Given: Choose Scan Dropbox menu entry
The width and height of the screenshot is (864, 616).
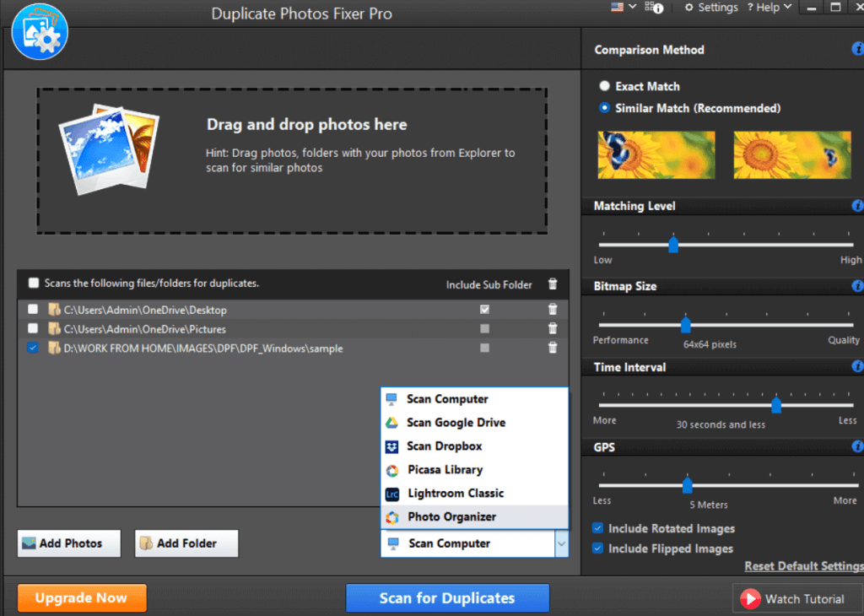Looking at the screenshot, I should (x=474, y=446).
